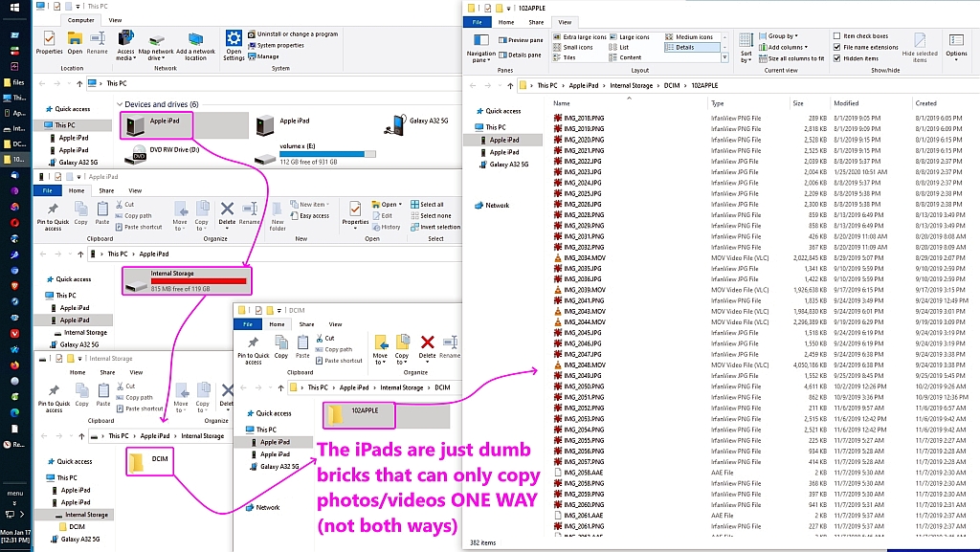The image size is (980, 552).
Task: Click taskbar clock showing 12:31 PM
Action: [x=15, y=537]
